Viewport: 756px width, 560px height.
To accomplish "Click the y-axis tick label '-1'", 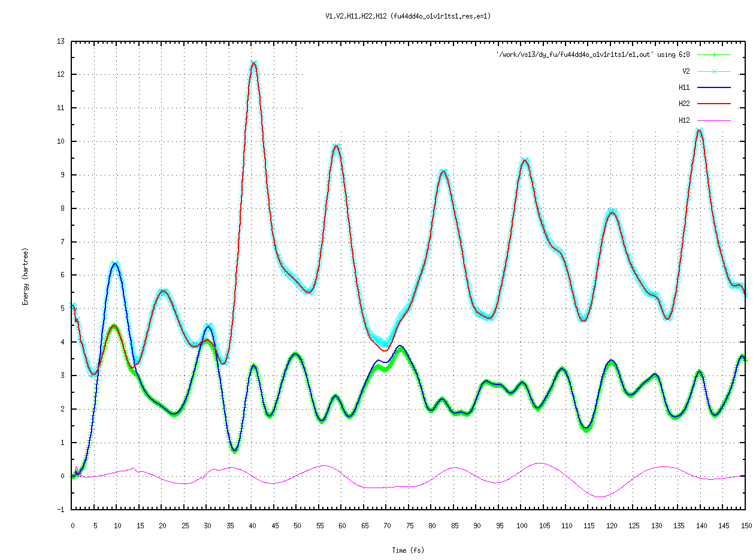I will (61, 510).
